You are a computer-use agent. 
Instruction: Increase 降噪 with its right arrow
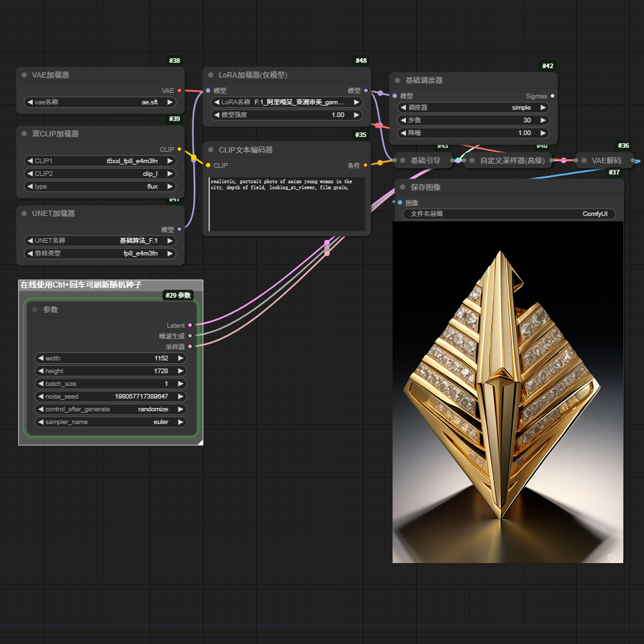[543, 133]
